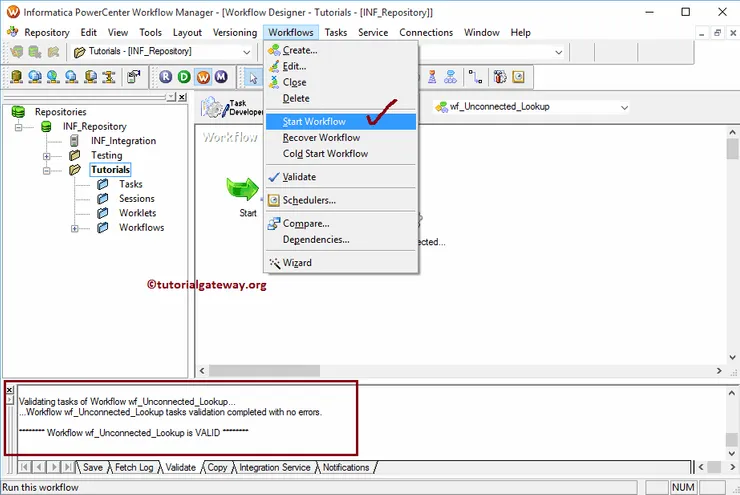Click the first repository toolbar icon
740x495 pixels.
pos(17,51)
